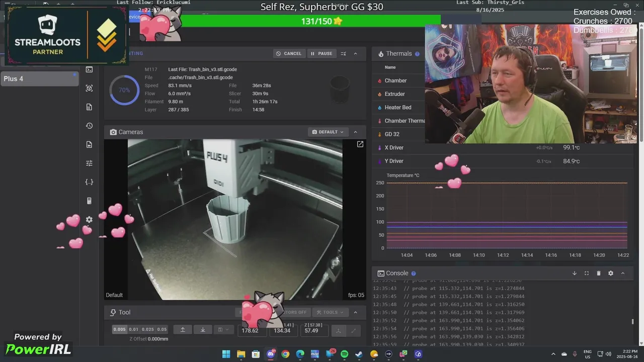Select 0.01 Z offset step
The width and height of the screenshot is (644, 362).
133,329
